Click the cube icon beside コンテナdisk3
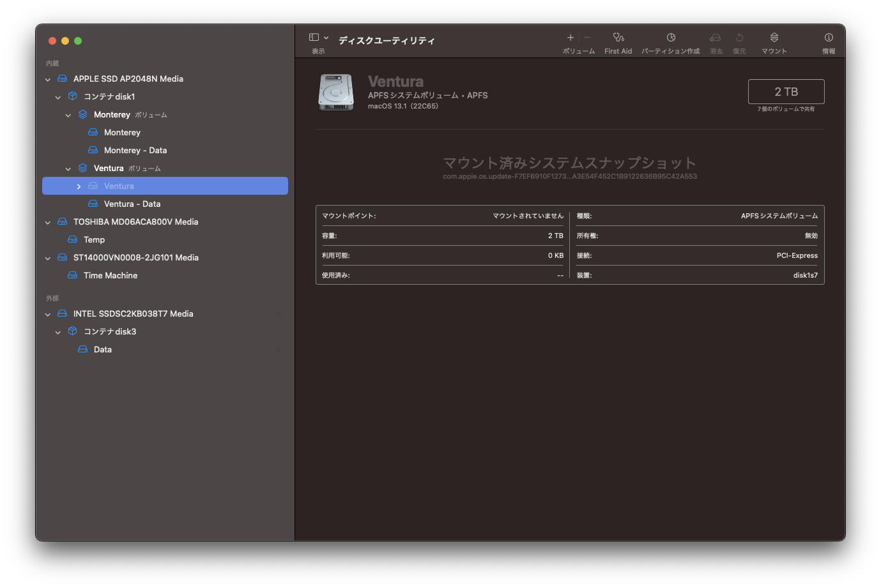This screenshot has height=588, width=881. click(x=73, y=331)
